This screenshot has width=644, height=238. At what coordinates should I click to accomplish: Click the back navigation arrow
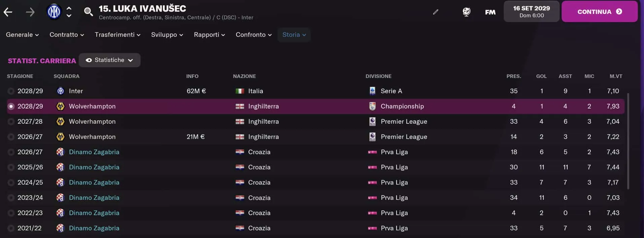point(8,12)
